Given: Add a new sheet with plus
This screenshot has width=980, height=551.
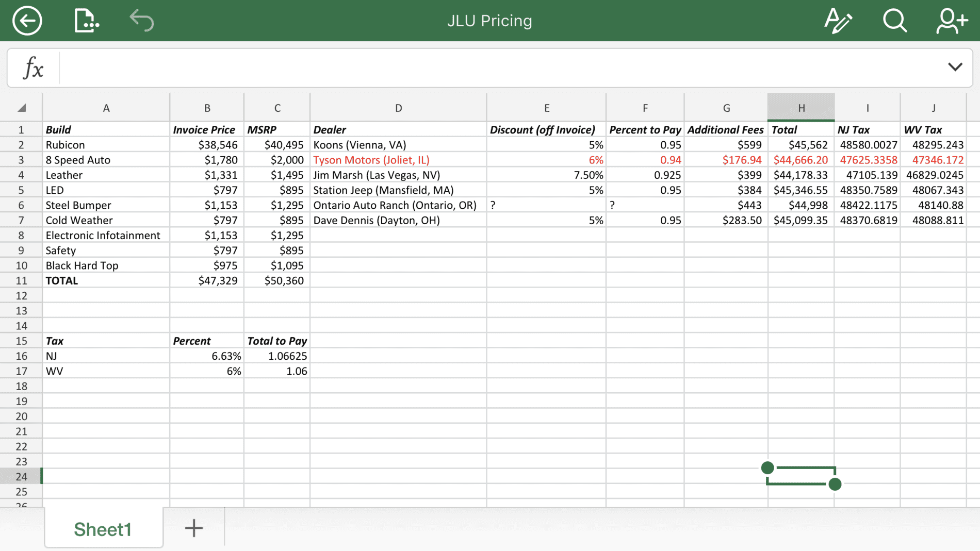Looking at the screenshot, I should (194, 528).
